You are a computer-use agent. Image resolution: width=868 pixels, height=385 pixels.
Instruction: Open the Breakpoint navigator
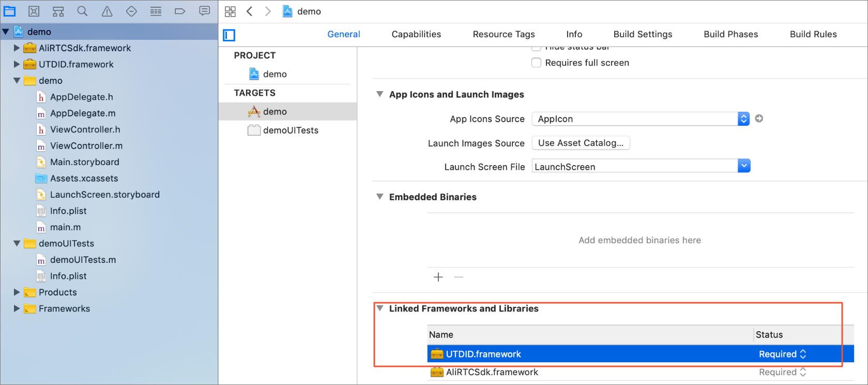[x=180, y=11]
